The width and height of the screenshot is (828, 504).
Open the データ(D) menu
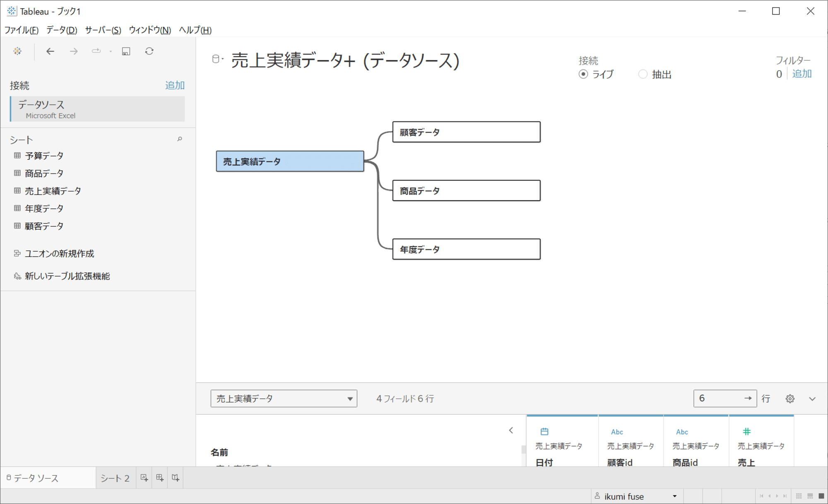click(x=62, y=30)
